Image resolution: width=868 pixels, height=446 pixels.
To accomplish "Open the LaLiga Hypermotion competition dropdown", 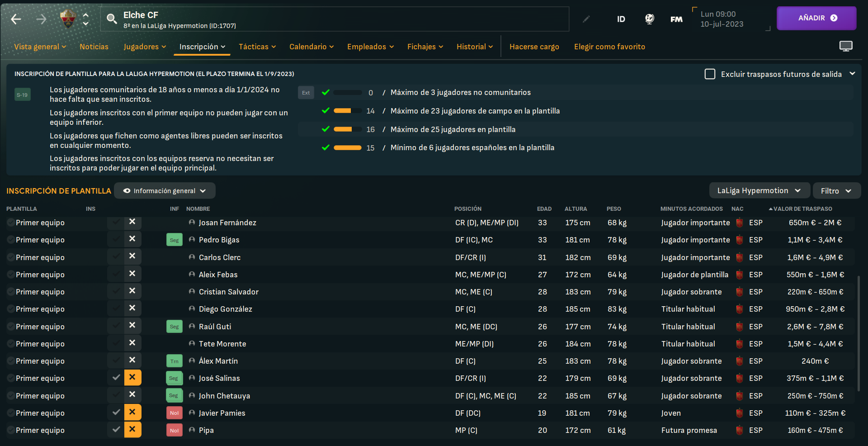I will click(x=759, y=190).
